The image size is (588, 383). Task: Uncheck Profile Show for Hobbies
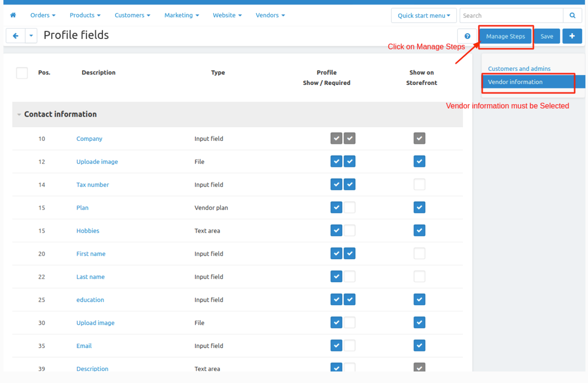pos(336,231)
